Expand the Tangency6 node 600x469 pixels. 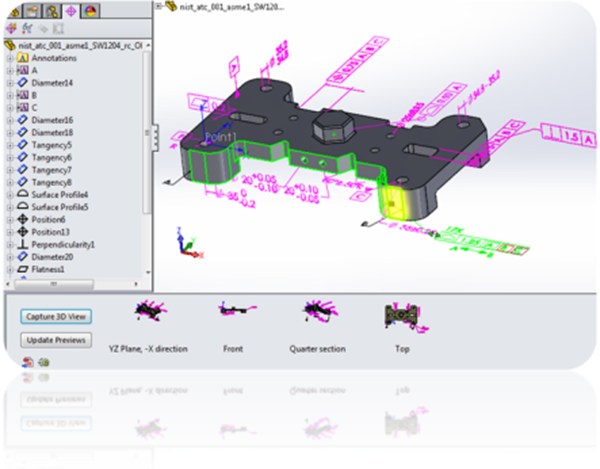point(10,158)
